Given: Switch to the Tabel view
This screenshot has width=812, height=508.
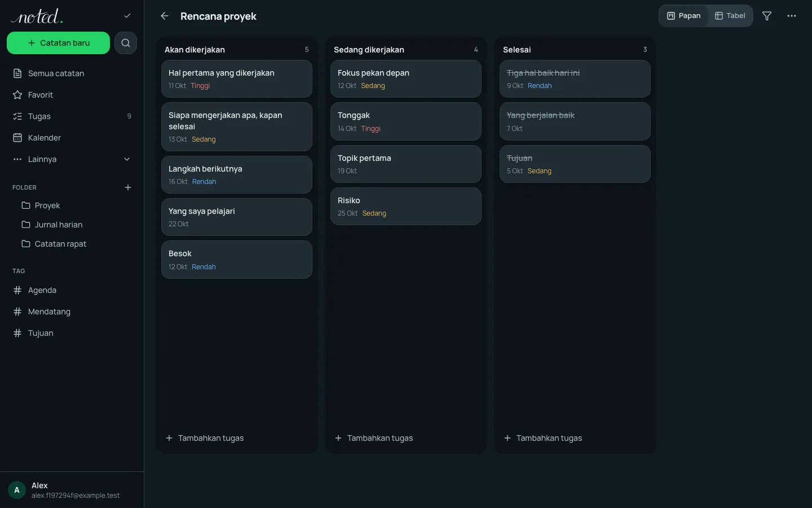Looking at the screenshot, I should coord(730,16).
